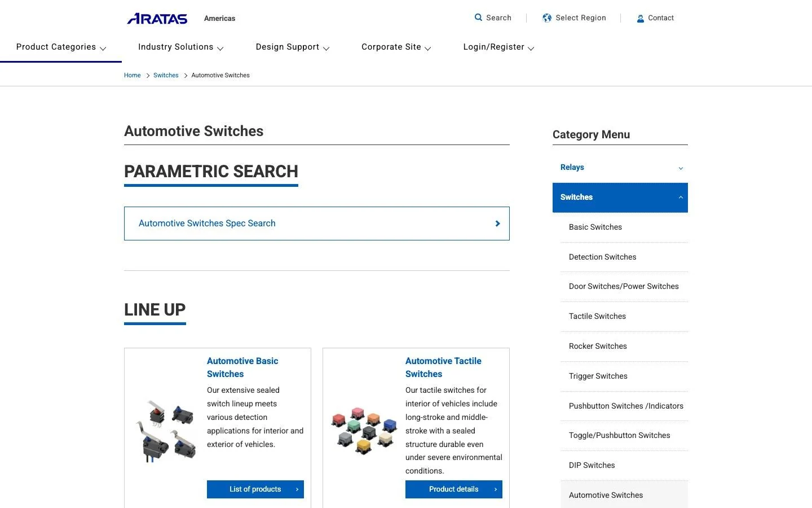Open Automotive Tactile Switches title link
Viewport: 812px width, 508px height.
click(443, 367)
